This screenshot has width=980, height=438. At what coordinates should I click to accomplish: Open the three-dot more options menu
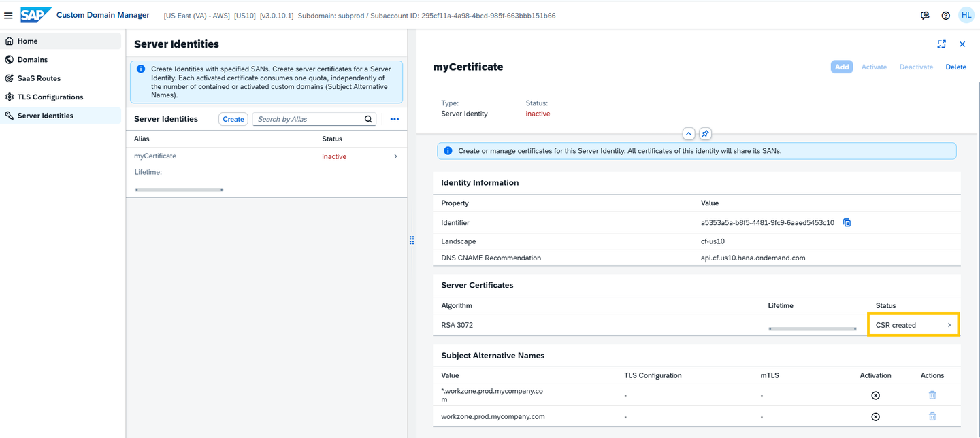(394, 119)
